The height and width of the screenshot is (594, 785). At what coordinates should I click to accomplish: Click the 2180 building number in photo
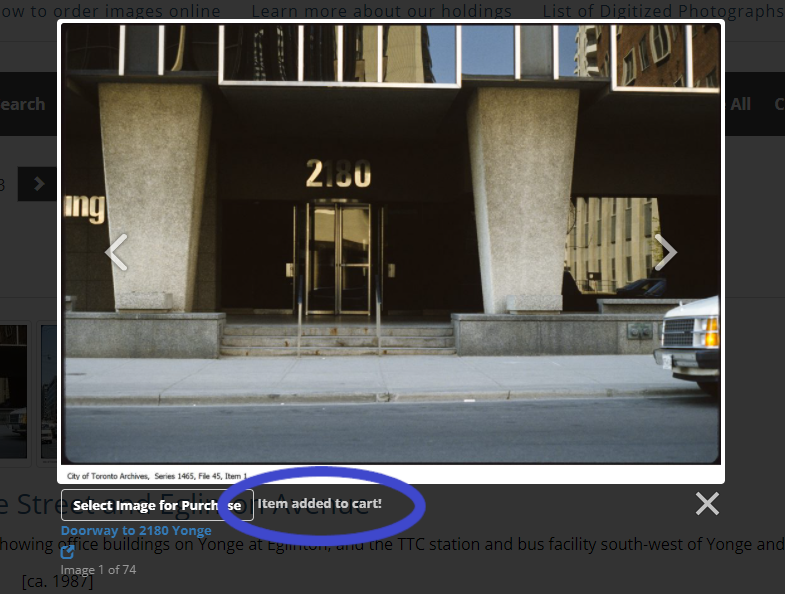pyautogui.click(x=338, y=173)
